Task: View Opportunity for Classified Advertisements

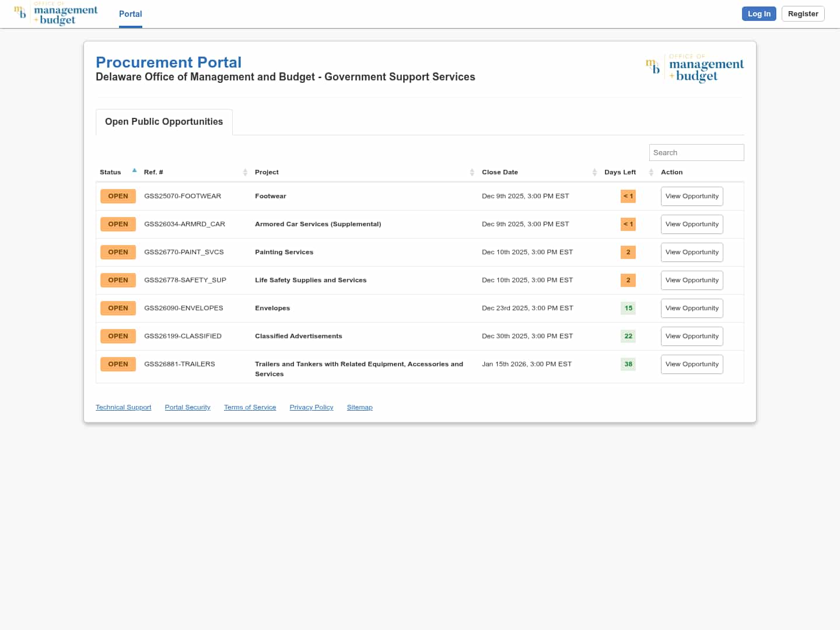Action: click(x=692, y=336)
